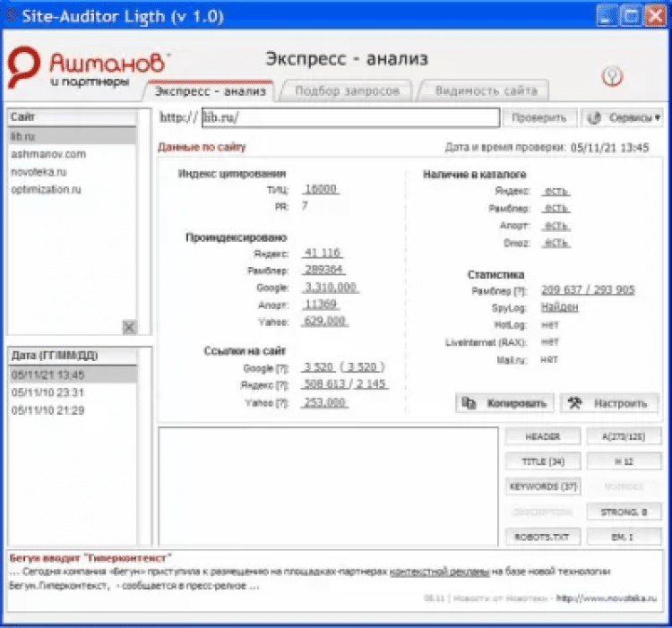Select ashmanov.com in the site list
The width and height of the screenshot is (672, 628).
coord(72,154)
